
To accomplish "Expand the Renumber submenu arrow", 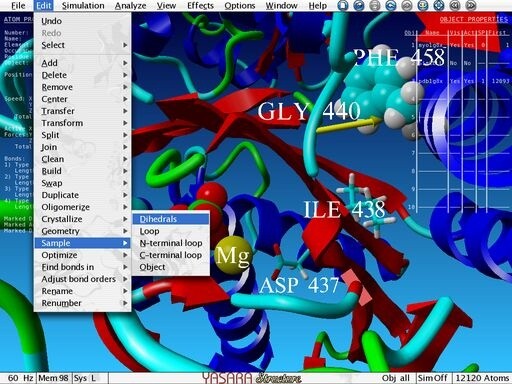I will coord(125,303).
